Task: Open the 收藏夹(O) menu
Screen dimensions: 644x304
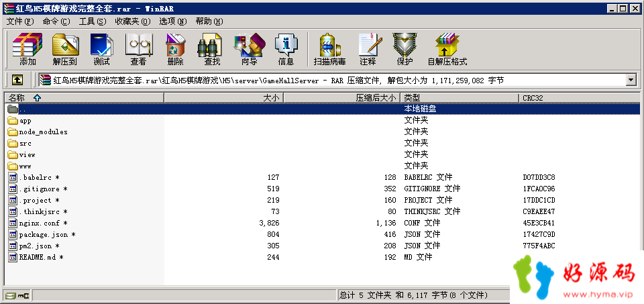Action: (x=133, y=21)
